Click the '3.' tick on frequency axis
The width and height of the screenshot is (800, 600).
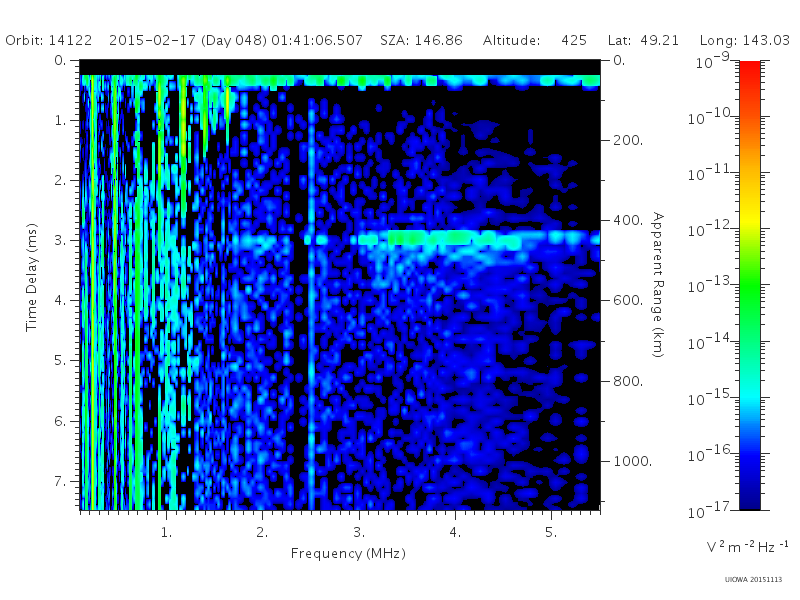click(x=359, y=532)
